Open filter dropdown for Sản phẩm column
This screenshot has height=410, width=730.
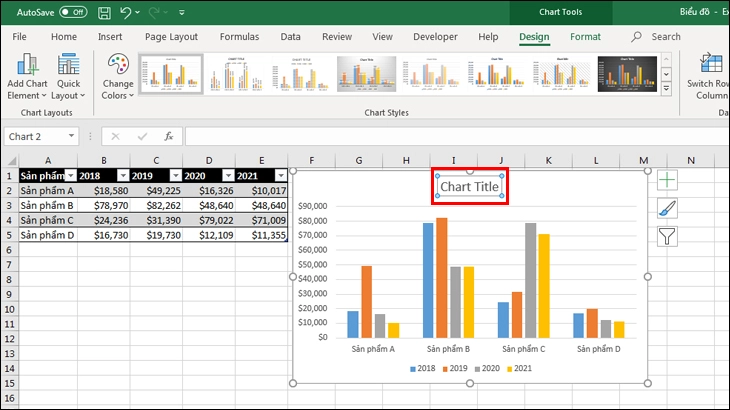(x=70, y=175)
